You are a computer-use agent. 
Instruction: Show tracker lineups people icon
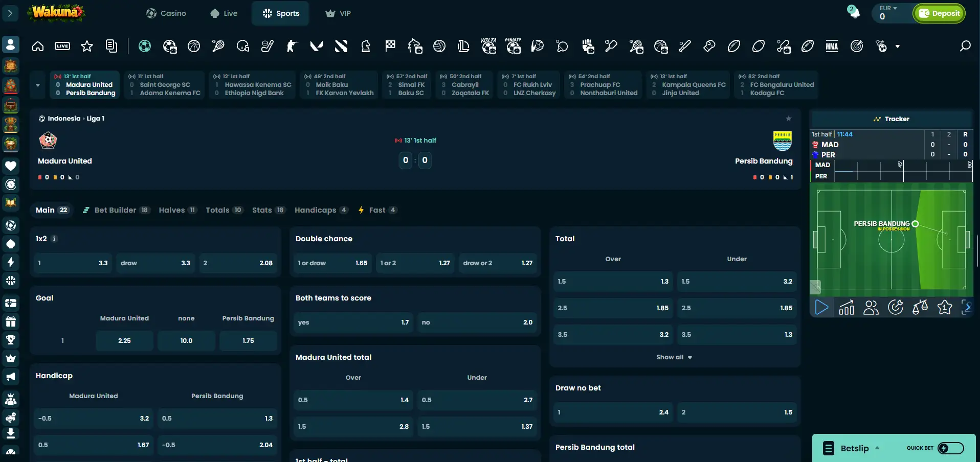coord(871,307)
